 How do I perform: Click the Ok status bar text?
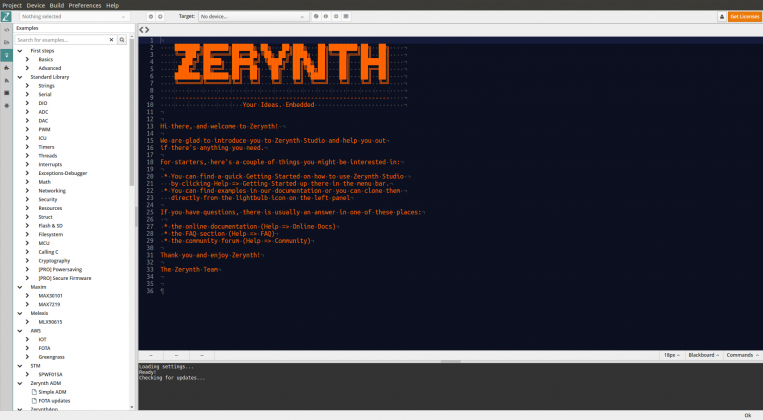(748, 415)
